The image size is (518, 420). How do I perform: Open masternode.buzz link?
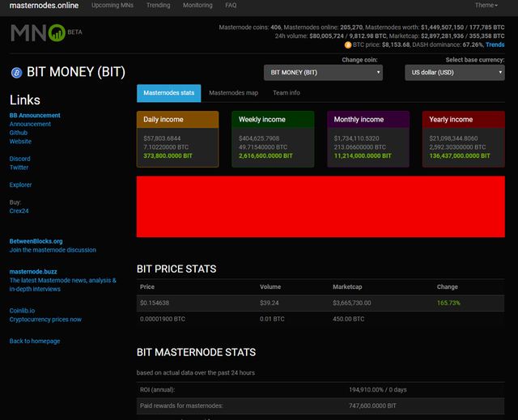[33, 272]
